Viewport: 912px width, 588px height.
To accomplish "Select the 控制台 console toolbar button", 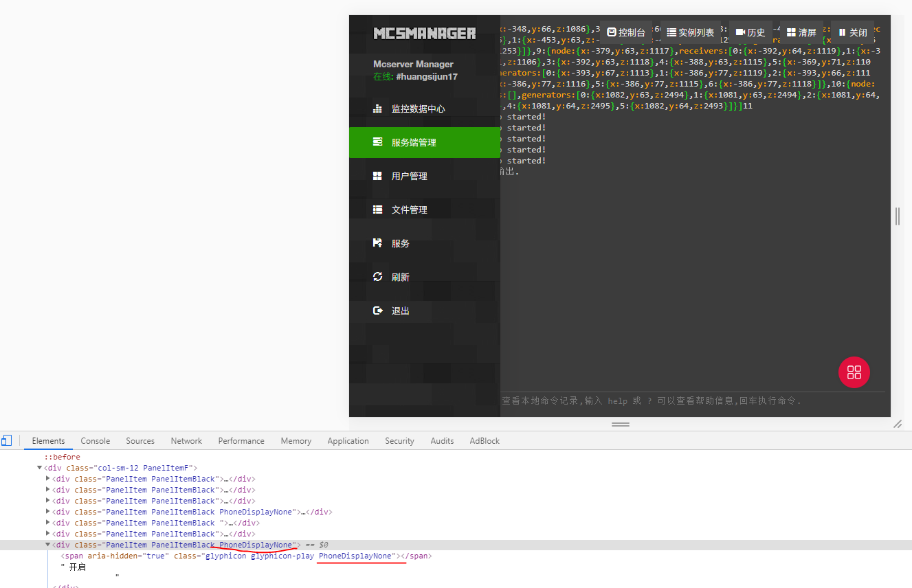I will pyautogui.click(x=625, y=32).
